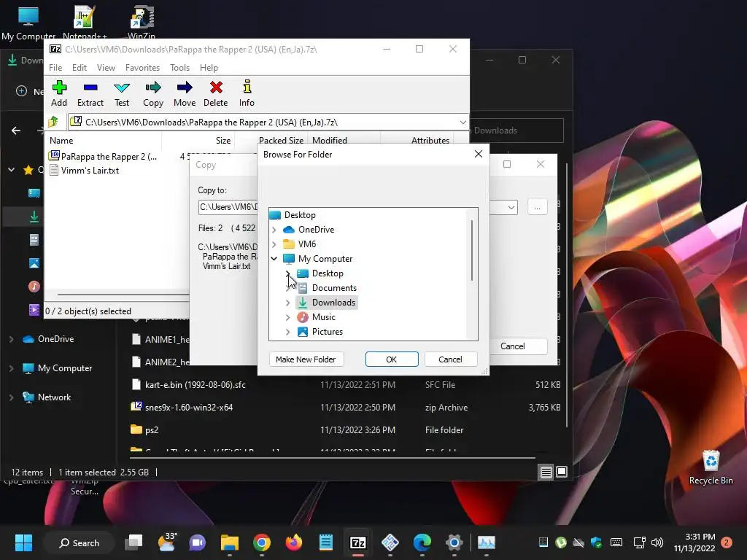Select the Vimm's Lair.txt file
Screen dimensions: 747x560
pos(85,170)
